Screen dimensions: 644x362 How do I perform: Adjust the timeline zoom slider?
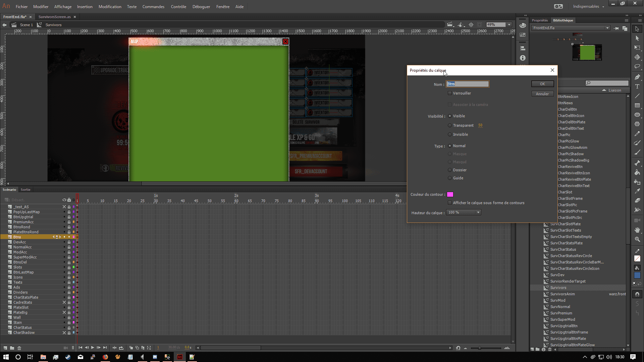click(480, 348)
